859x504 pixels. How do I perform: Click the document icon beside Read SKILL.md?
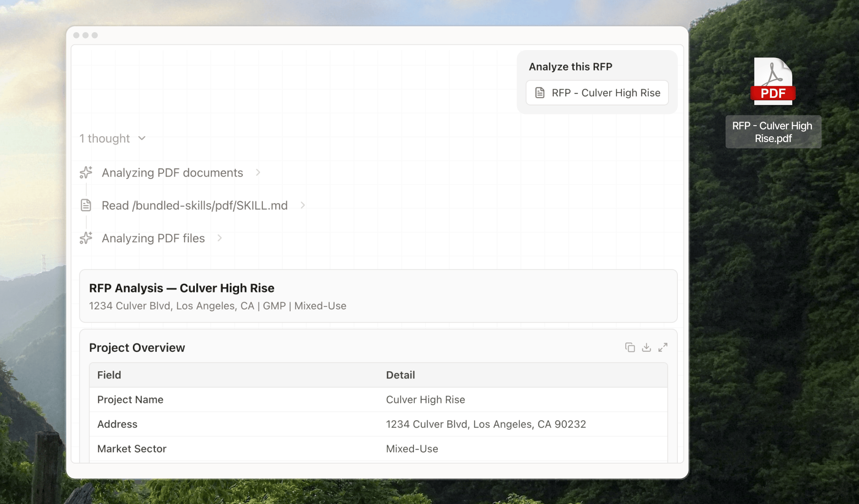point(86,205)
